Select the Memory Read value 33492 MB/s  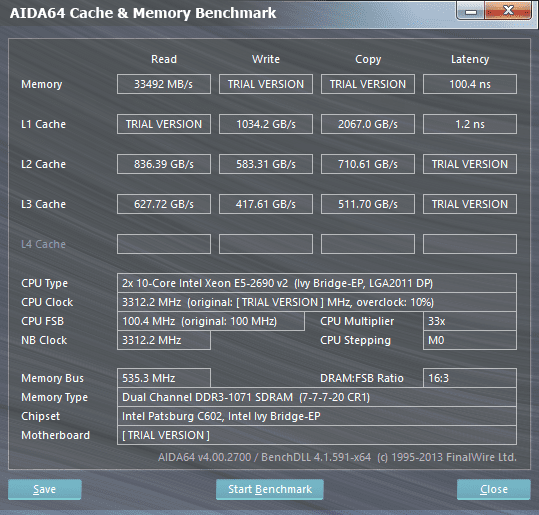[164, 84]
